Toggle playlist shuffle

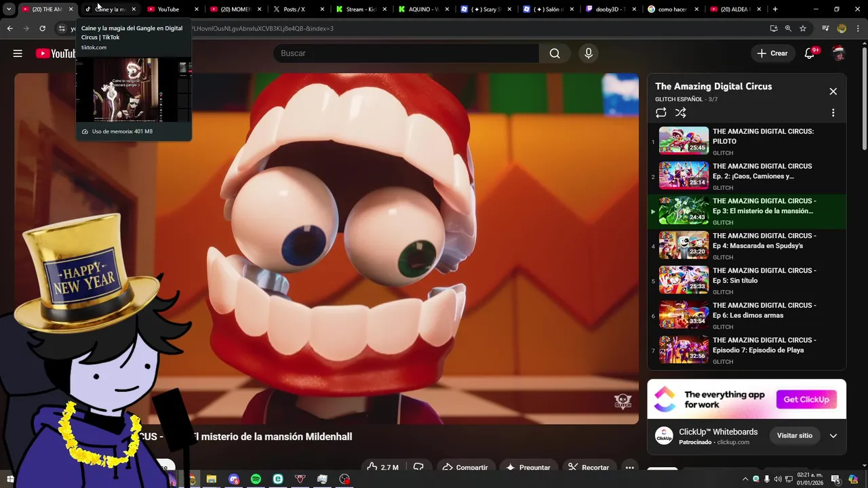tap(681, 113)
